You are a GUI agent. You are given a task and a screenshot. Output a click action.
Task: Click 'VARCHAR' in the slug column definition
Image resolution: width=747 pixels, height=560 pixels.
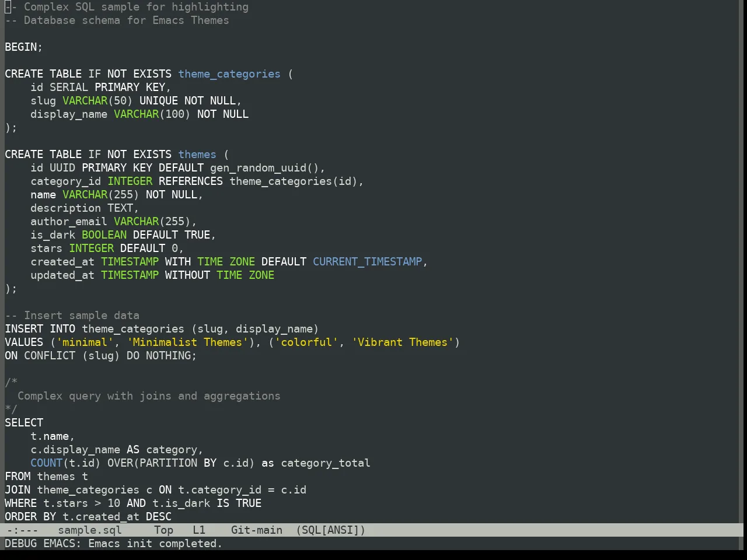85,101
